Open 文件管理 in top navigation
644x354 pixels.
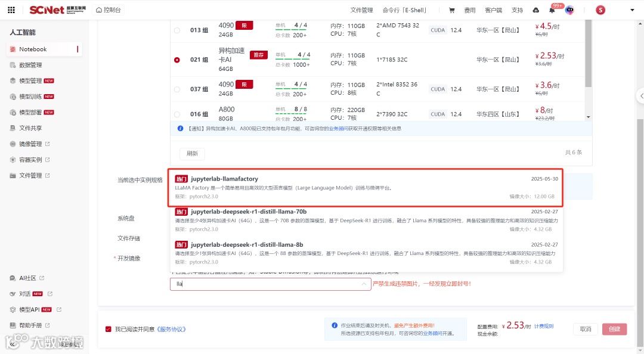click(361, 10)
